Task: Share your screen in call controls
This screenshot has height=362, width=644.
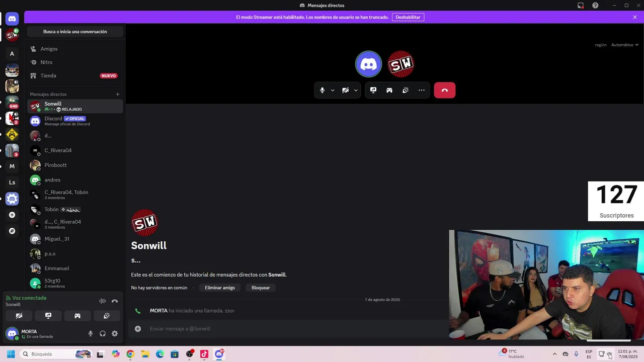Action: (x=373, y=90)
